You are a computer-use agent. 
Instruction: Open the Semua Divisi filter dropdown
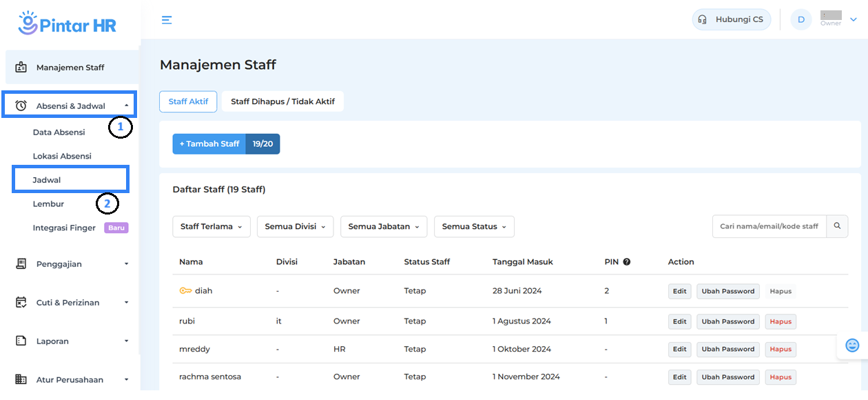295,226
